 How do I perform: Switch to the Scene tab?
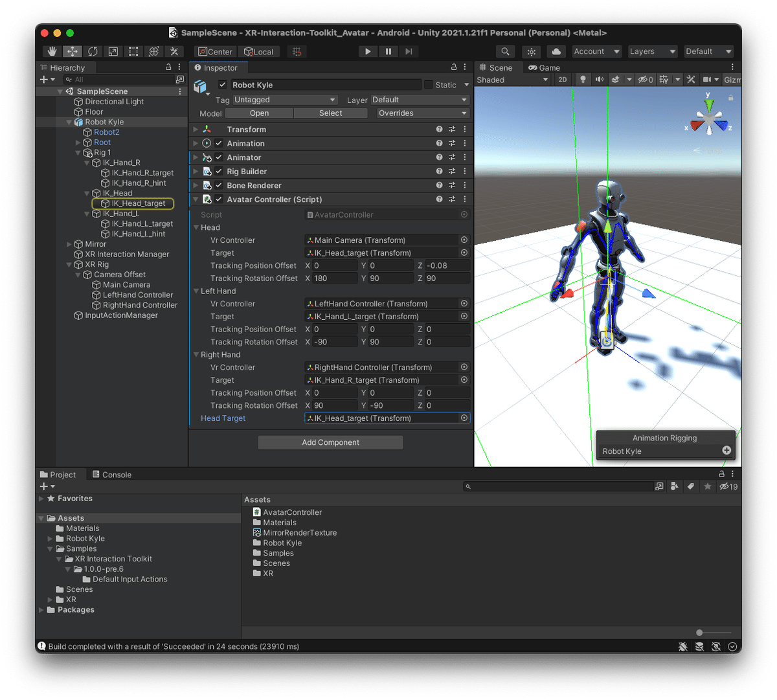pos(496,67)
